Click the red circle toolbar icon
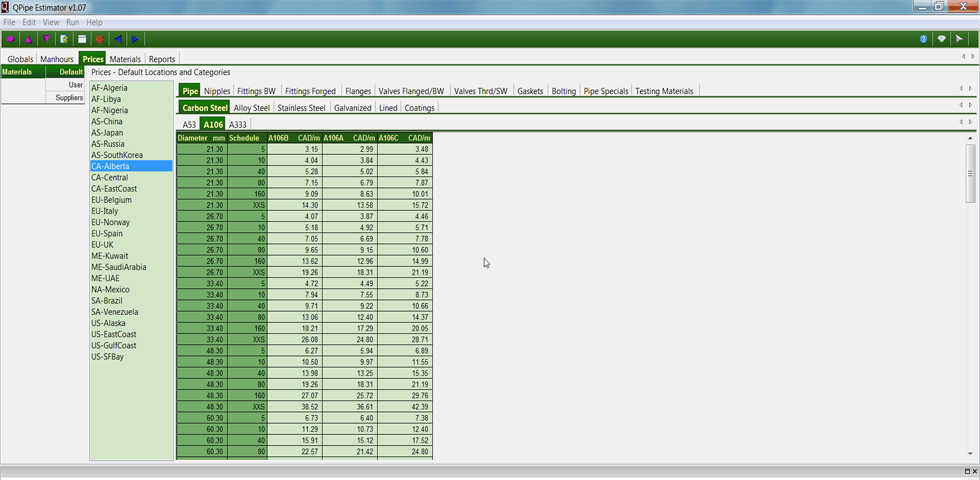 99,39
